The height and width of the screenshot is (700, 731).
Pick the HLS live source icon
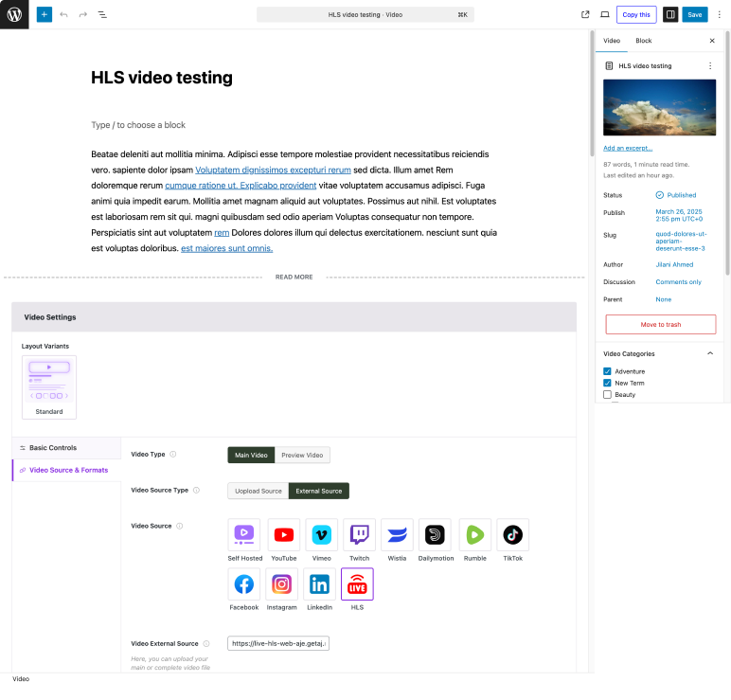point(357,584)
